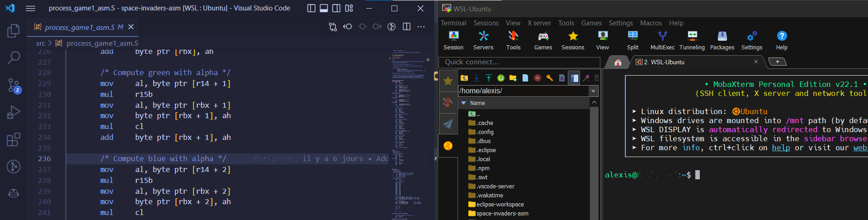Open the Macros paper-plane sidebar tab
This screenshot has height=220, width=868.
pos(448,124)
